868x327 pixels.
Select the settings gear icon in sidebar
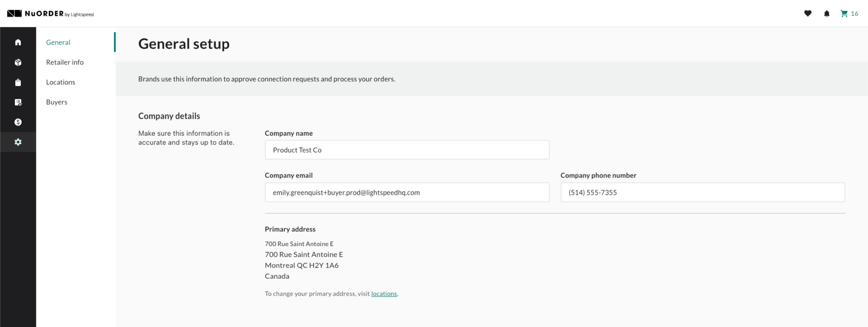click(x=18, y=142)
